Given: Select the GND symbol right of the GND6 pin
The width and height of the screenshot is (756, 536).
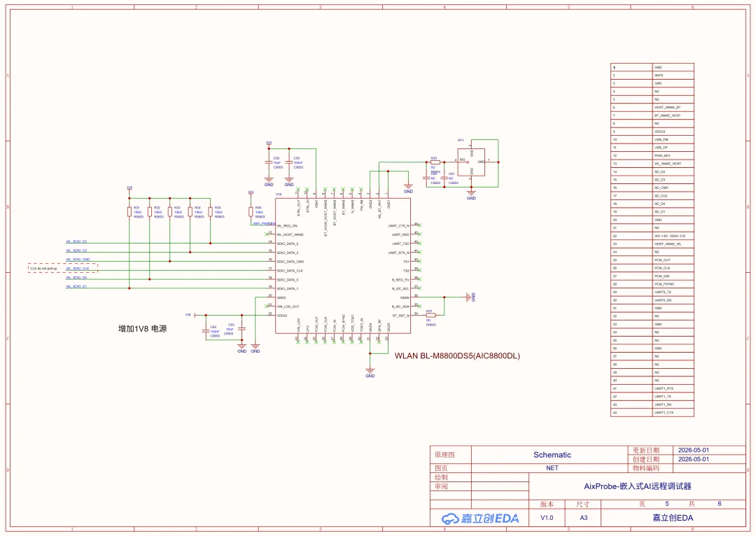Looking at the screenshot, I should [469, 297].
